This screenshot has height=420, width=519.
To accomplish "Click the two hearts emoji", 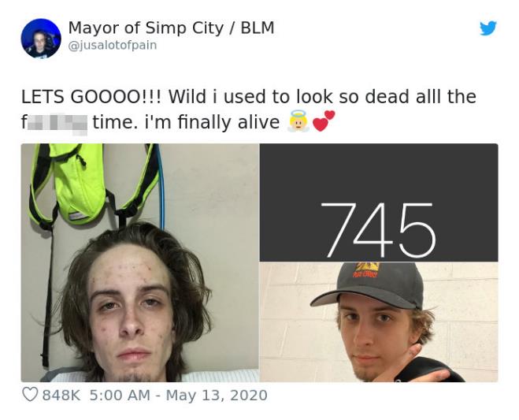I will point(324,121).
